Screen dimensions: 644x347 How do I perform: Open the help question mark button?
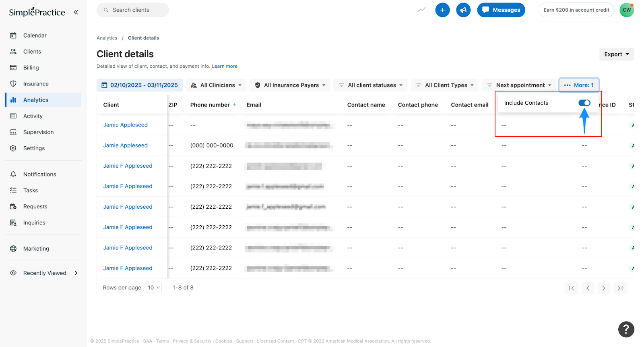tap(626, 329)
